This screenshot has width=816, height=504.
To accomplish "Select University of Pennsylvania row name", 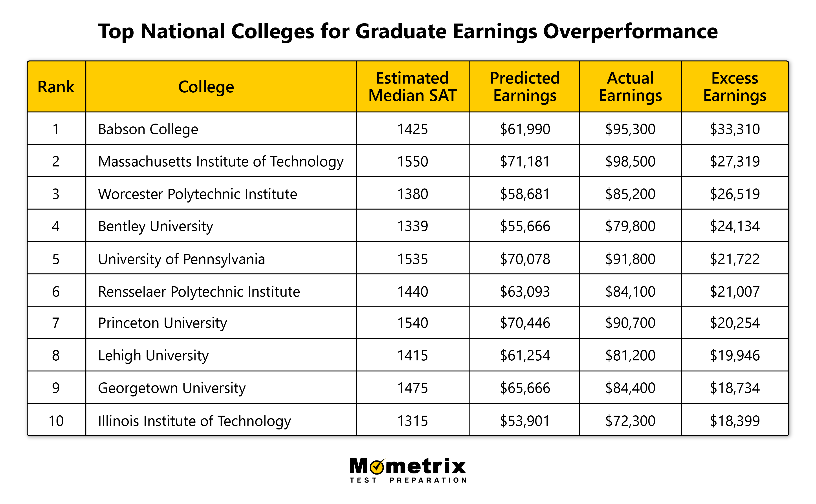I will 182,259.
